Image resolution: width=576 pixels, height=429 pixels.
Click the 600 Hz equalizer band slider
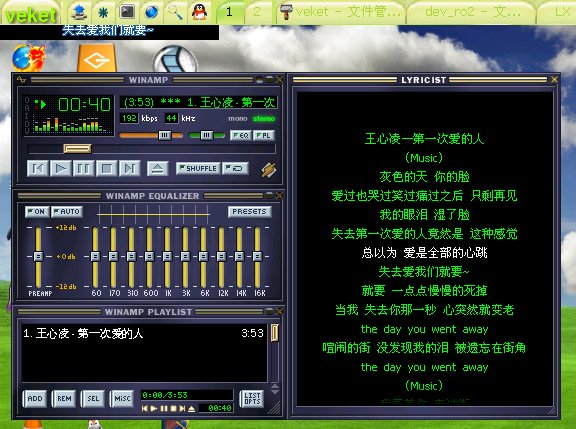click(149, 256)
